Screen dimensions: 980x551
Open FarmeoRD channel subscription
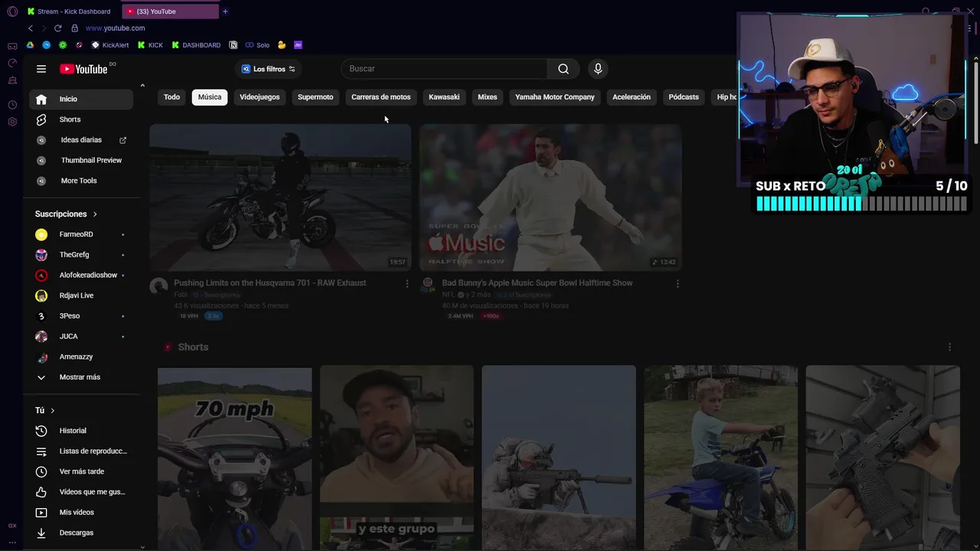click(x=81, y=234)
